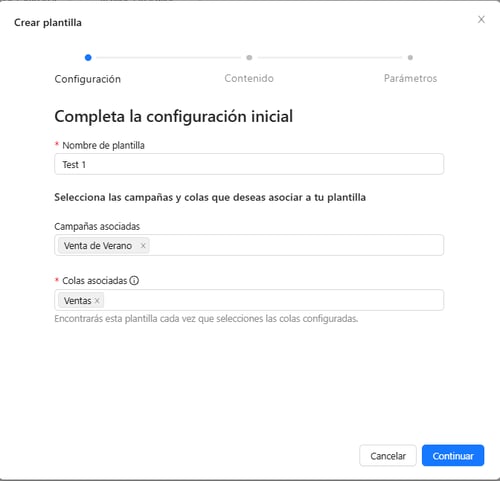Close the Crear plantilla dialog
The width and height of the screenshot is (500, 481).
tap(481, 19)
